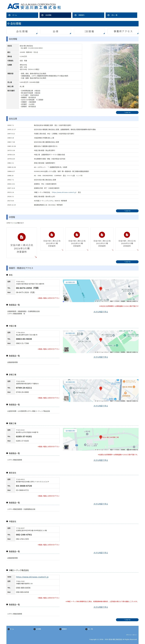Jump to the 会社情報 section tab
The width and height of the screenshot is (145, 644).
pyautogui.click(x=22, y=31)
